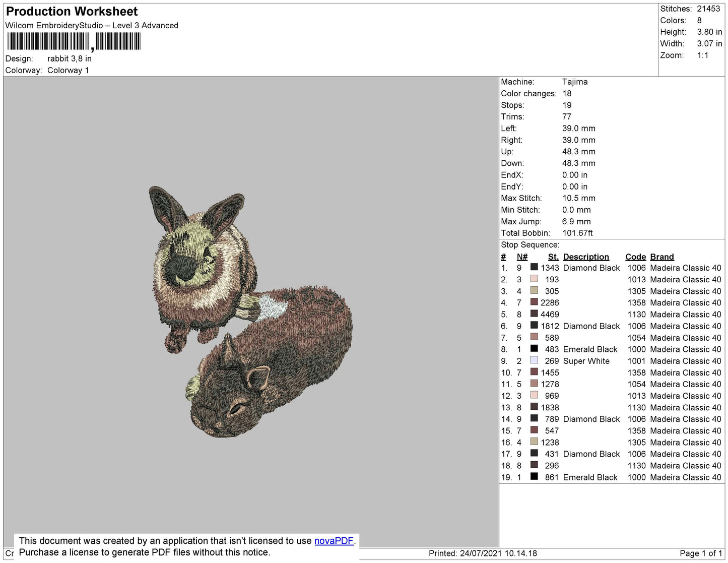Viewport: 728px width, 563px height.
Task: Select the Total Bobbin value 101.67ft
Action: (x=577, y=233)
